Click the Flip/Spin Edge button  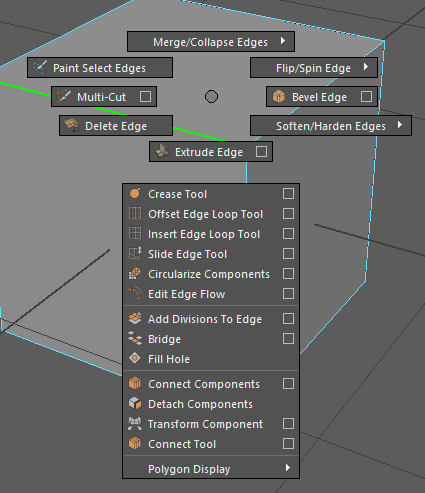click(x=314, y=68)
